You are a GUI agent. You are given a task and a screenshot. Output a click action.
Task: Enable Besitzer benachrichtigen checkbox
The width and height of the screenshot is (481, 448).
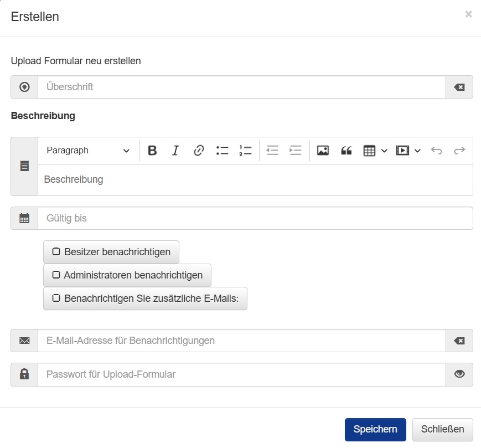click(56, 251)
